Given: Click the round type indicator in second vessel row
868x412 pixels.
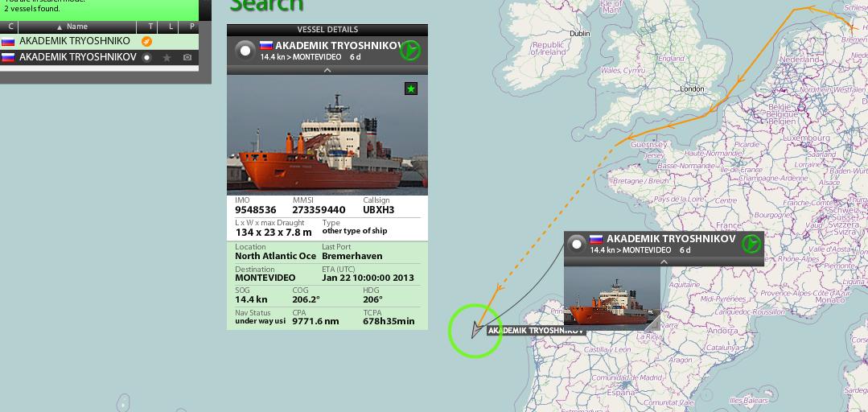Looking at the screenshot, I should [146, 57].
